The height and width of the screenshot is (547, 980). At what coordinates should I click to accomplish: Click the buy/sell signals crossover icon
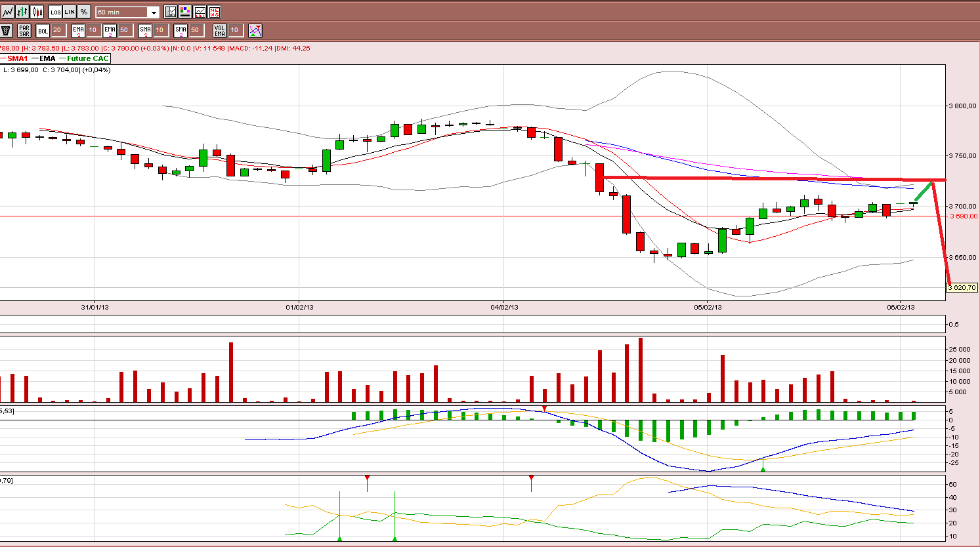[x=255, y=30]
